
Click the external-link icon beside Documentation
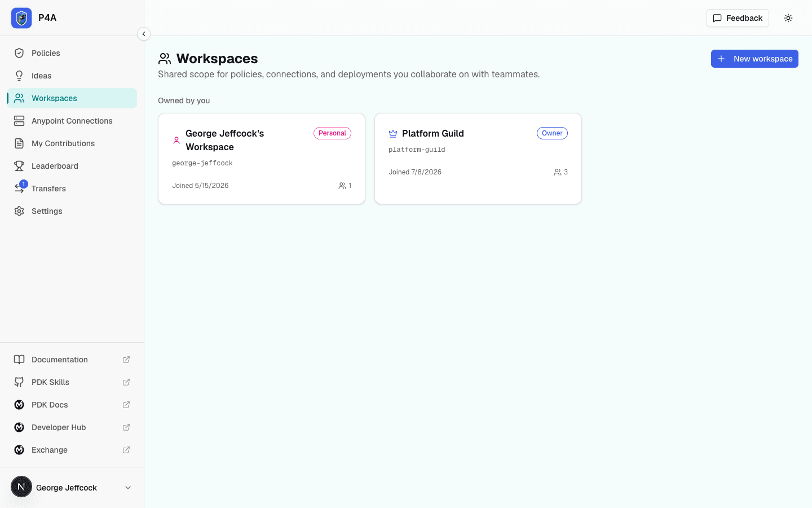126,360
